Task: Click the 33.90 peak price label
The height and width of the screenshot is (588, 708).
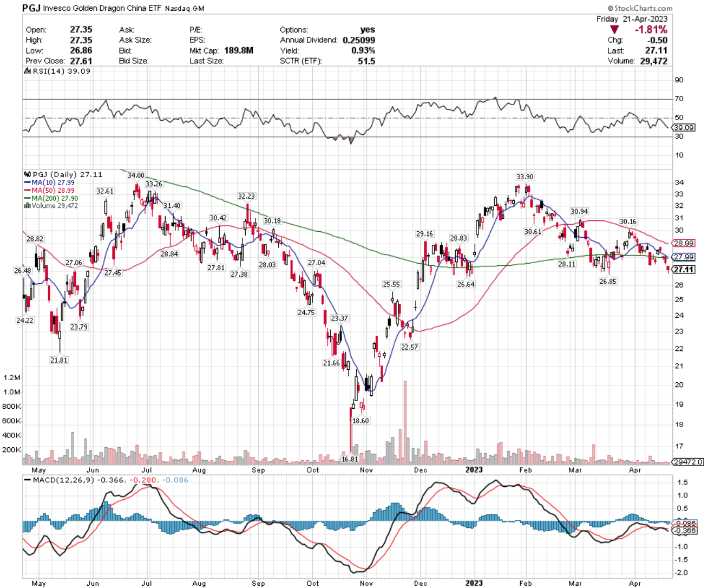Action: point(525,177)
